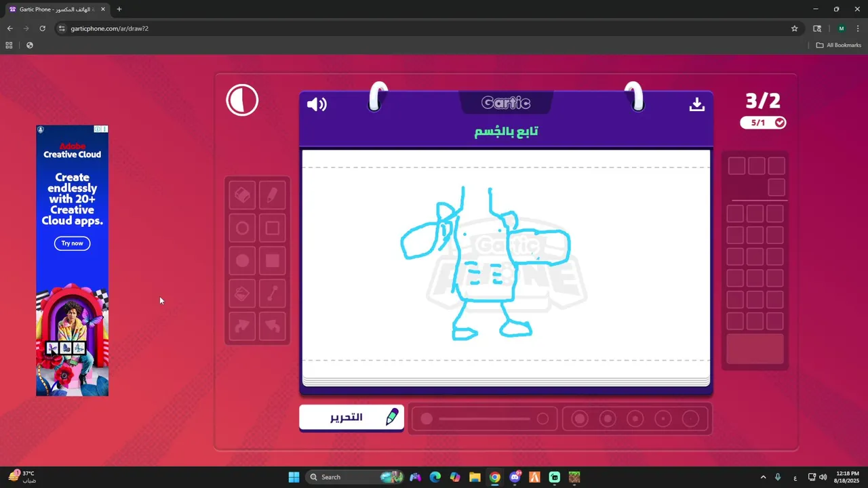The image size is (868, 488).
Task: Click the 5/1 ready checkmark indicator
Action: tap(763, 123)
